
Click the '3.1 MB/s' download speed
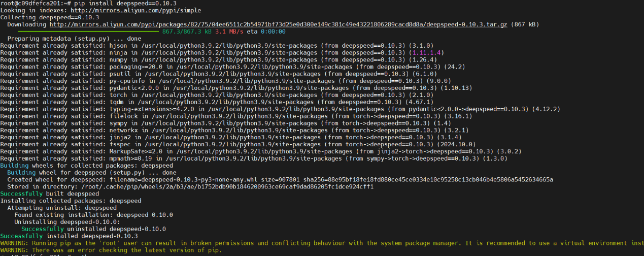point(229,31)
